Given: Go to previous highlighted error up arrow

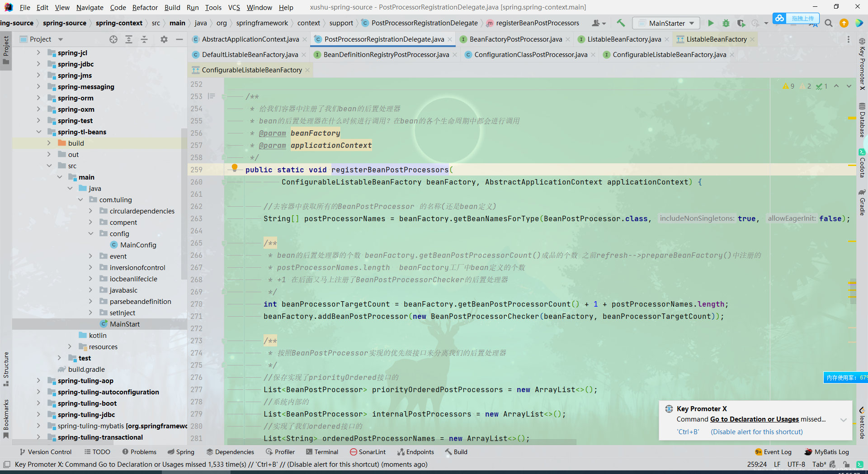Looking at the screenshot, I should click(x=836, y=86).
